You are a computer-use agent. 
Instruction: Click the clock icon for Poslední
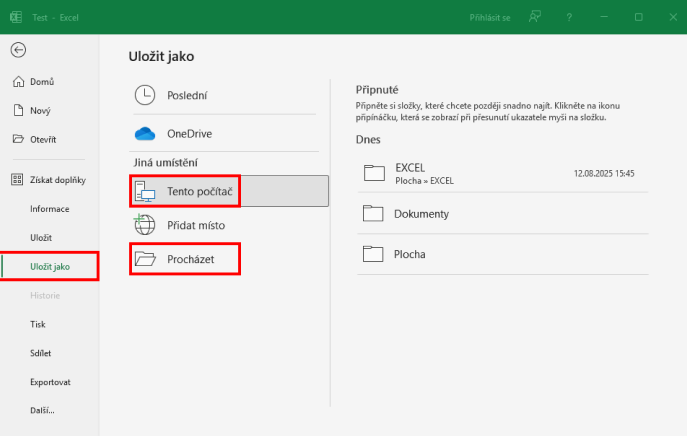pos(145,95)
